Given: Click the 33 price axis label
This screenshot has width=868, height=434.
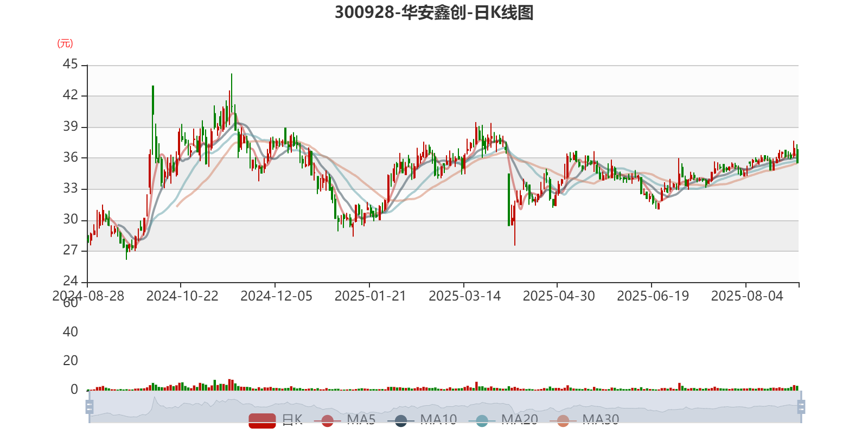Looking at the screenshot, I should tap(71, 188).
